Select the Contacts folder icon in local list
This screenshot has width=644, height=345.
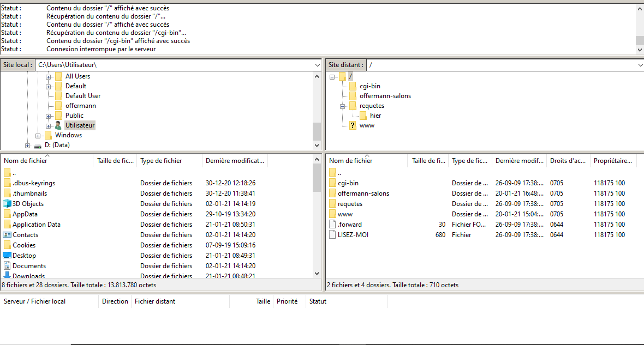click(7, 235)
